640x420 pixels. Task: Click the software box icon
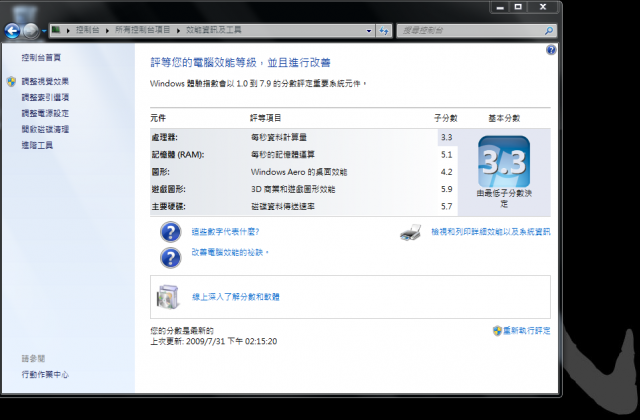tap(168, 297)
